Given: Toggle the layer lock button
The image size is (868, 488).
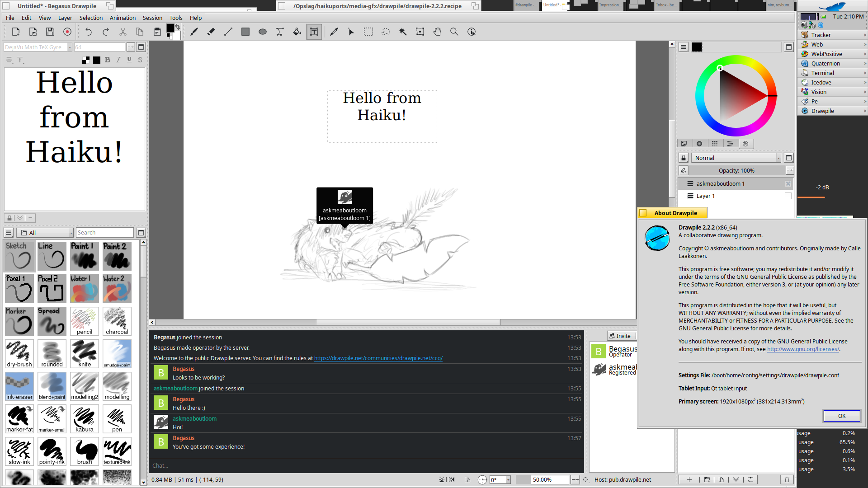Looking at the screenshot, I should (x=684, y=158).
